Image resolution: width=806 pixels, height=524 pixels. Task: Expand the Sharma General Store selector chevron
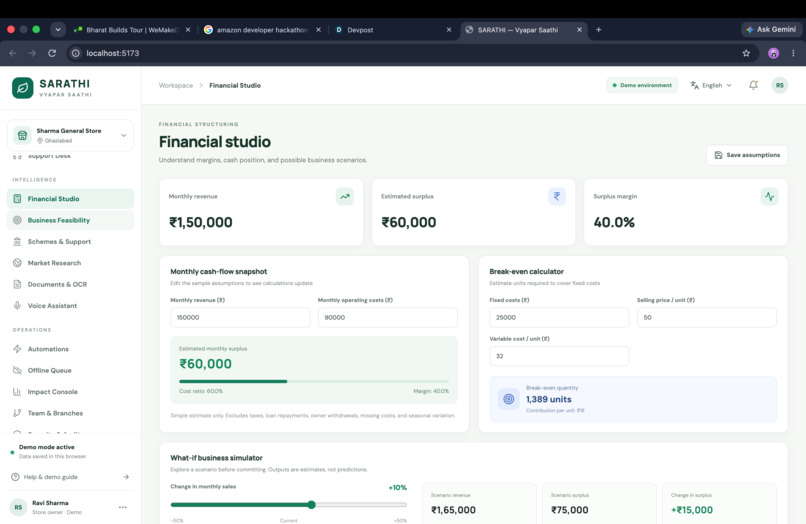pos(123,135)
